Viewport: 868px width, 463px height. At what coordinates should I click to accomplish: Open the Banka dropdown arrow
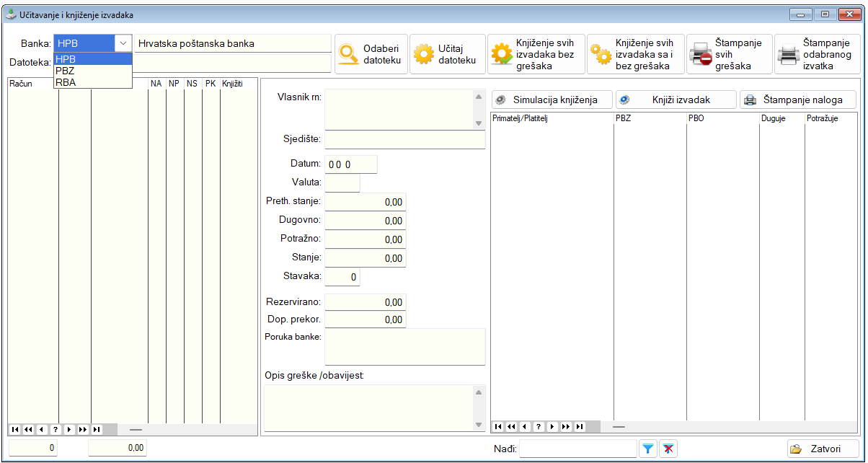[x=123, y=43]
